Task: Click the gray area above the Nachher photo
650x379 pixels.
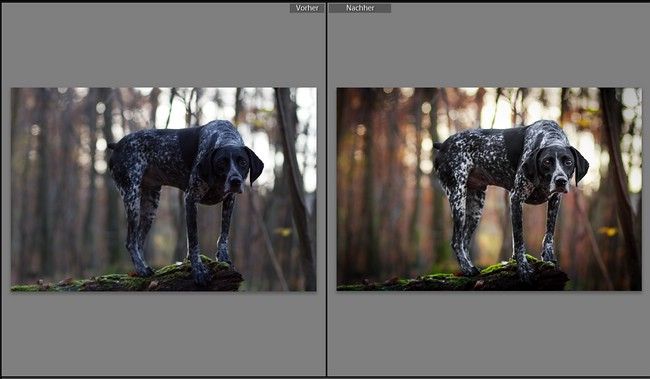Action: 489,50
